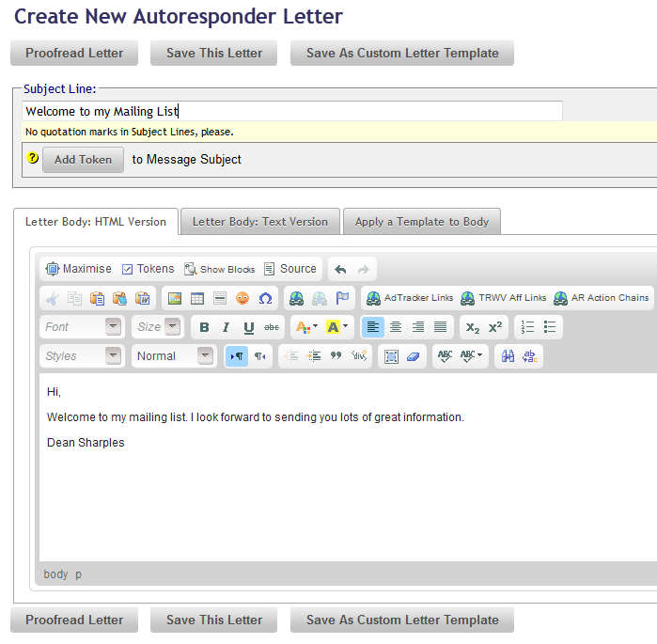This screenshot has width=657, height=644.
Task: Insert an image using the image icon
Action: point(174,298)
